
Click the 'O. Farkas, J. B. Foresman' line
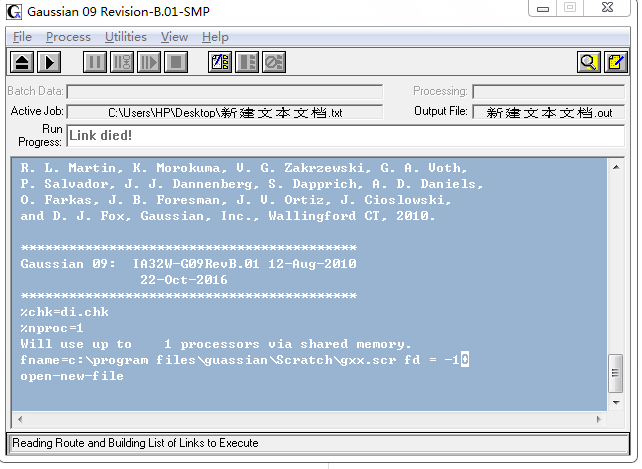pyautogui.click(x=235, y=200)
